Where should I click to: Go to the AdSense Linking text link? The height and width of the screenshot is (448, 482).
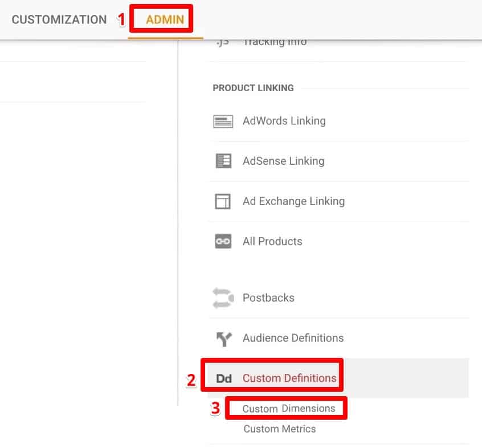point(283,161)
